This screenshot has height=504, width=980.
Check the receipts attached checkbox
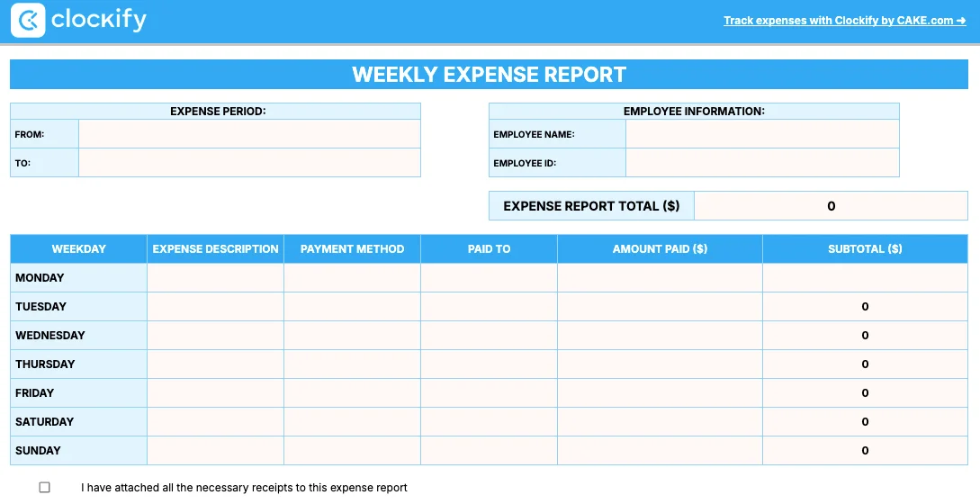pyautogui.click(x=44, y=487)
